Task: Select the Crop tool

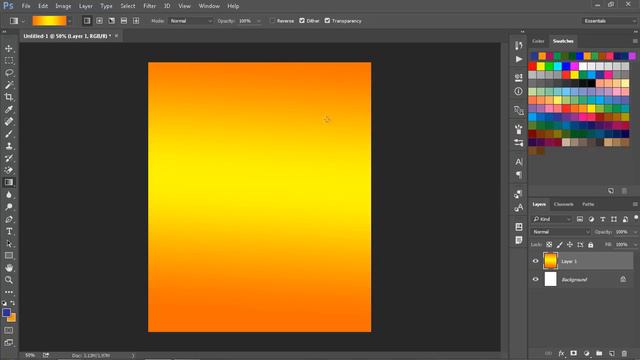Action: (9, 97)
